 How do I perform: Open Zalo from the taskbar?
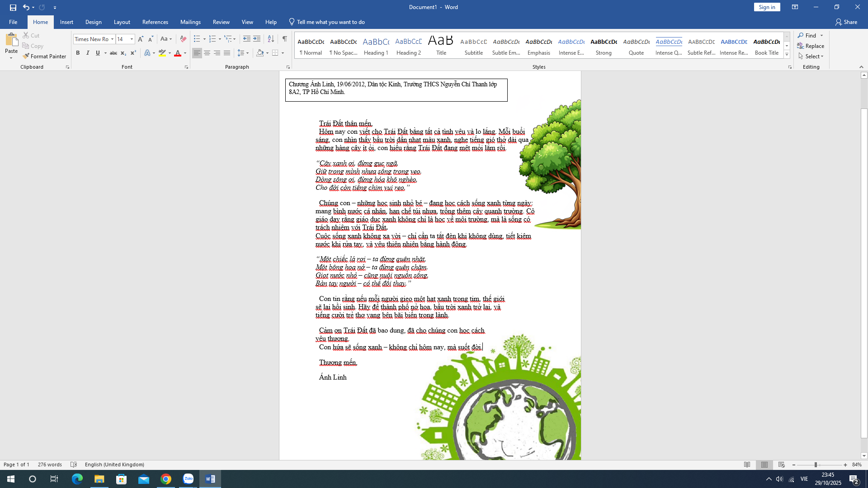coord(188,479)
